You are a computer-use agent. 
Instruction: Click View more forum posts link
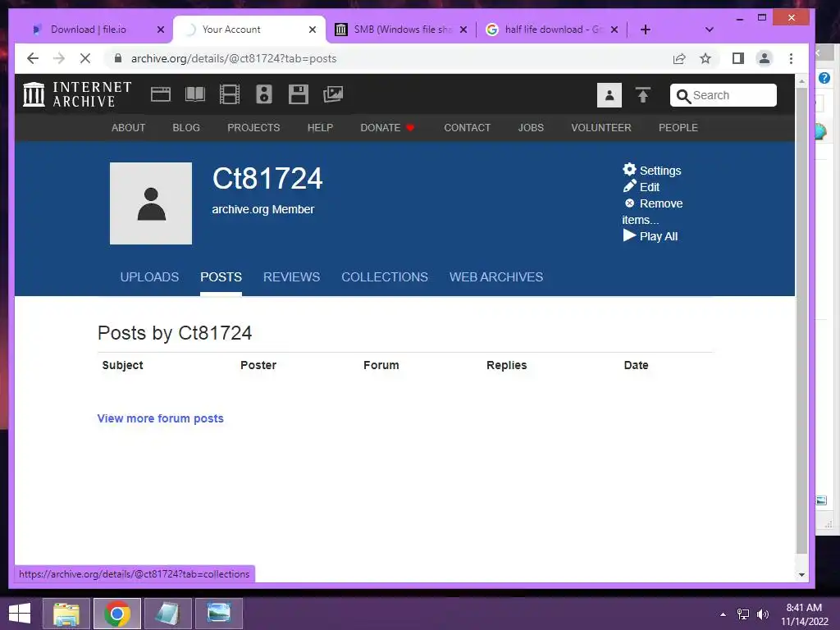[x=160, y=418]
